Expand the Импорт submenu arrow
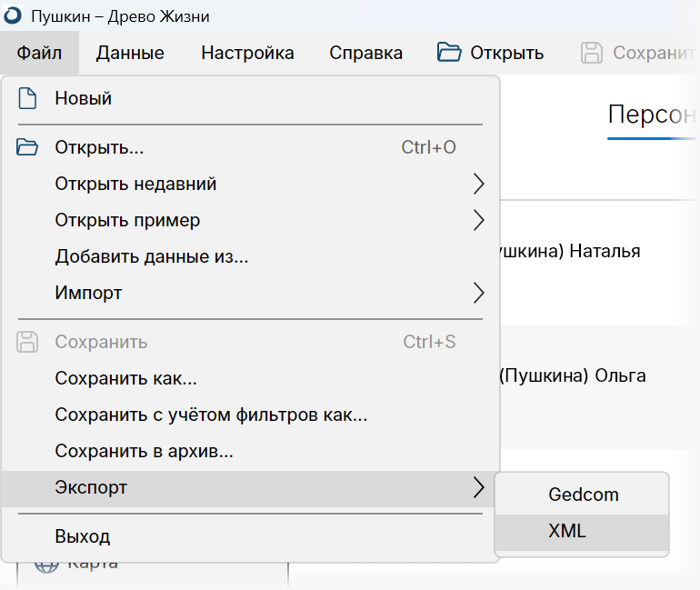Viewport: 700px width, 590px height. [478, 293]
